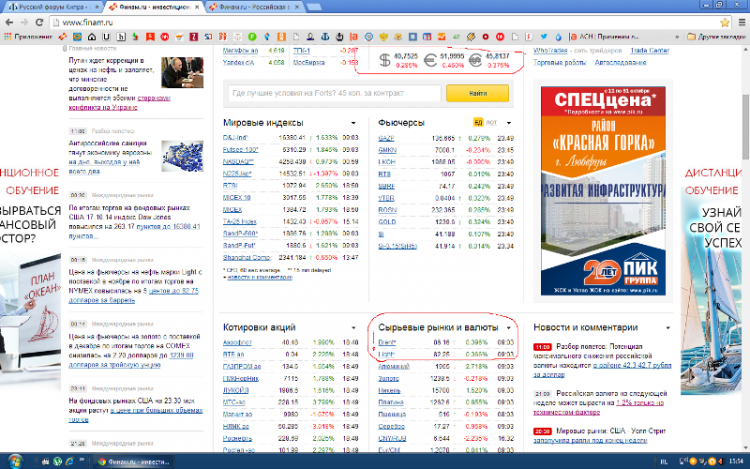Expand the Сырьевые рынки и валюты dropdown arrow
The image size is (750, 469).
pyautogui.click(x=508, y=327)
